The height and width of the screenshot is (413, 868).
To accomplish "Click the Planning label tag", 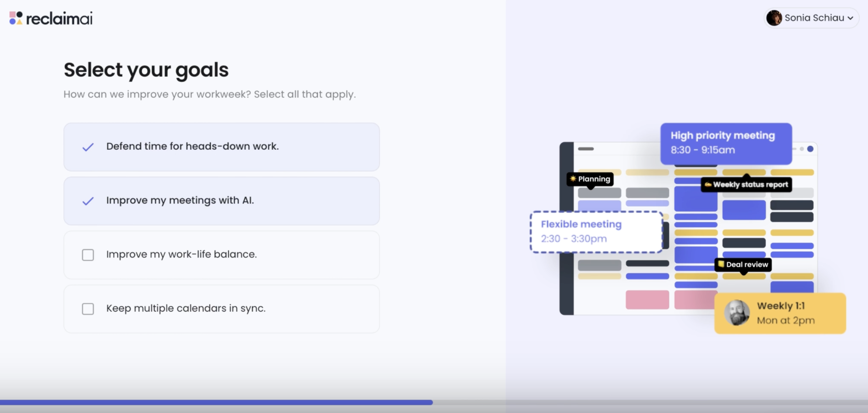I will click(590, 179).
